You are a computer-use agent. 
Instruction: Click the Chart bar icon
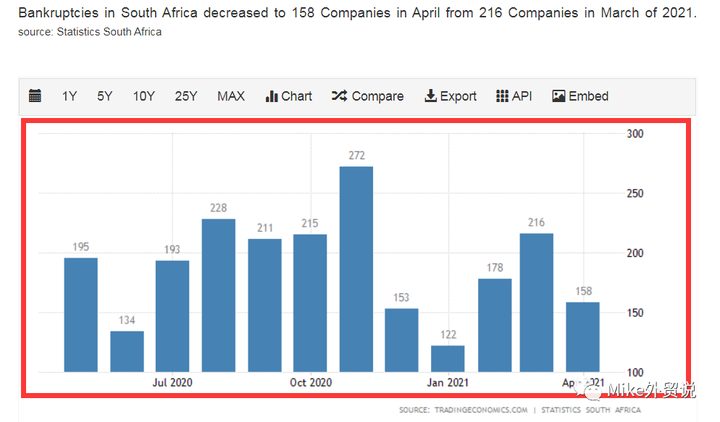(271, 96)
